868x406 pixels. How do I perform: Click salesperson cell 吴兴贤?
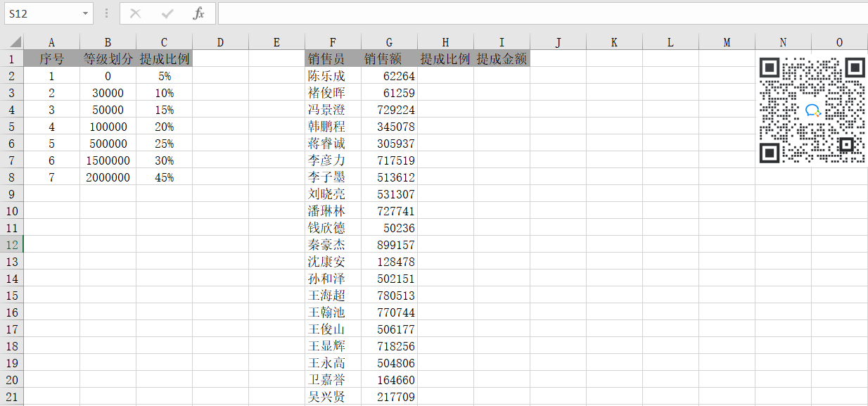[333, 397]
